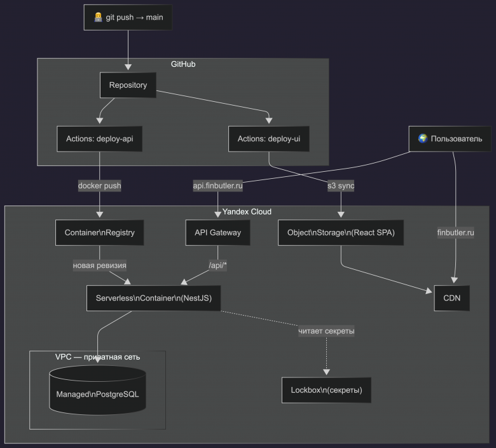Click the 'новая ревизия' edge label
Image resolution: width=496 pixels, height=448 pixels.
coord(100,265)
